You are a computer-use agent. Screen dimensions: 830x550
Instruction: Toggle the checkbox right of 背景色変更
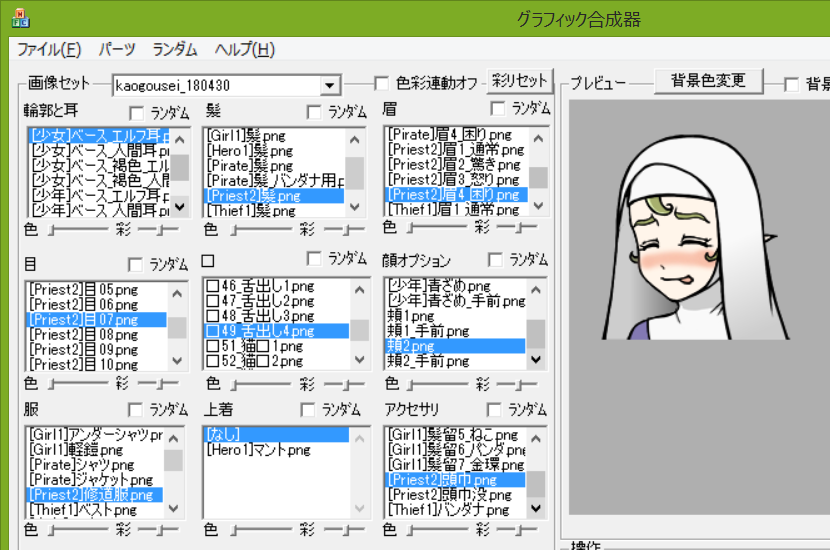[x=791, y=84]
